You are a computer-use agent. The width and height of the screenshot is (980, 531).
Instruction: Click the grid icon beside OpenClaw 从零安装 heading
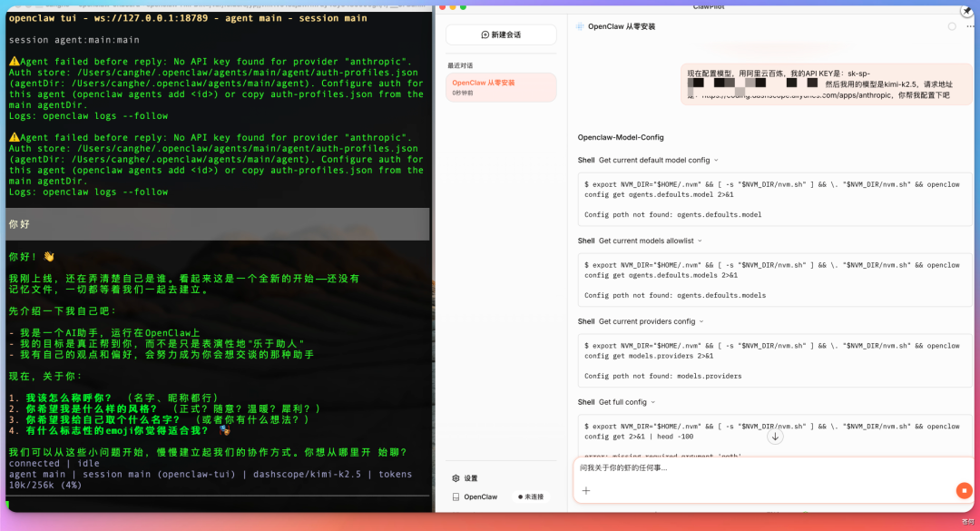(x=580, y=25)
